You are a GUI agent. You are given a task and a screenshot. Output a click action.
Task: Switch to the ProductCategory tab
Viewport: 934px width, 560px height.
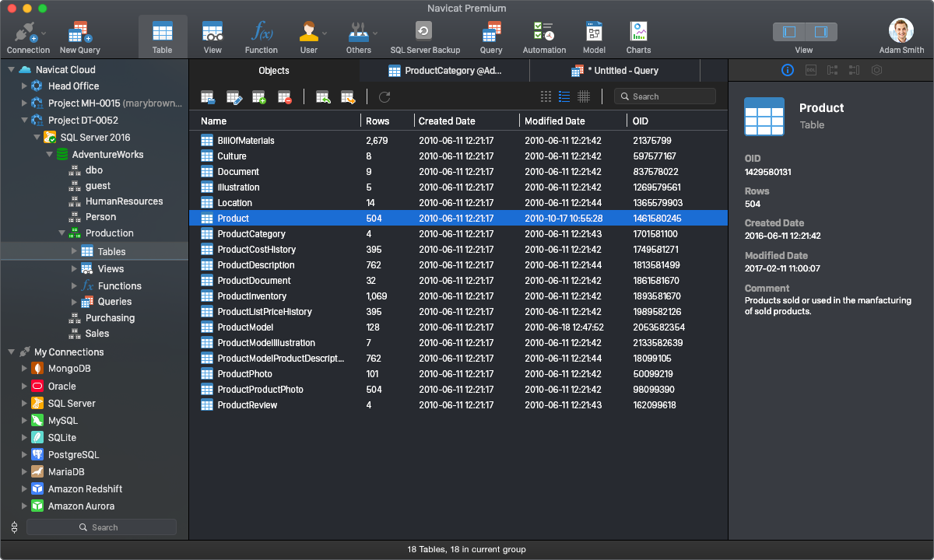point(444,70)
